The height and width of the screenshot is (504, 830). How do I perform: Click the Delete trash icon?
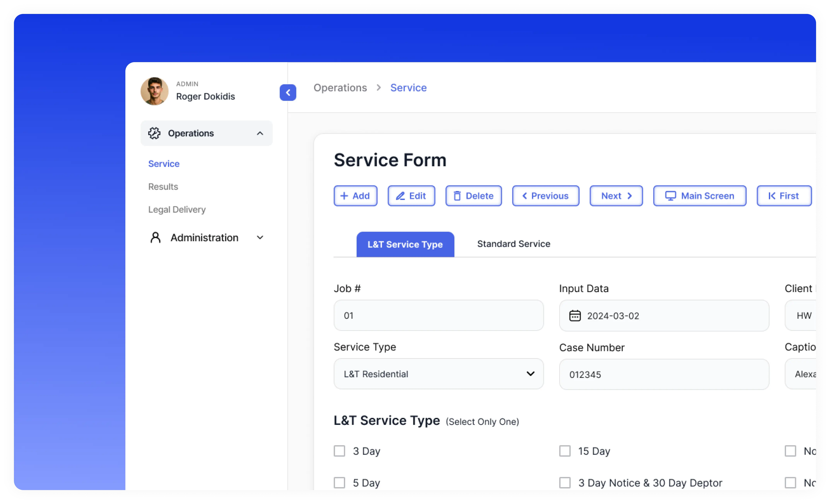pos(457,196)
